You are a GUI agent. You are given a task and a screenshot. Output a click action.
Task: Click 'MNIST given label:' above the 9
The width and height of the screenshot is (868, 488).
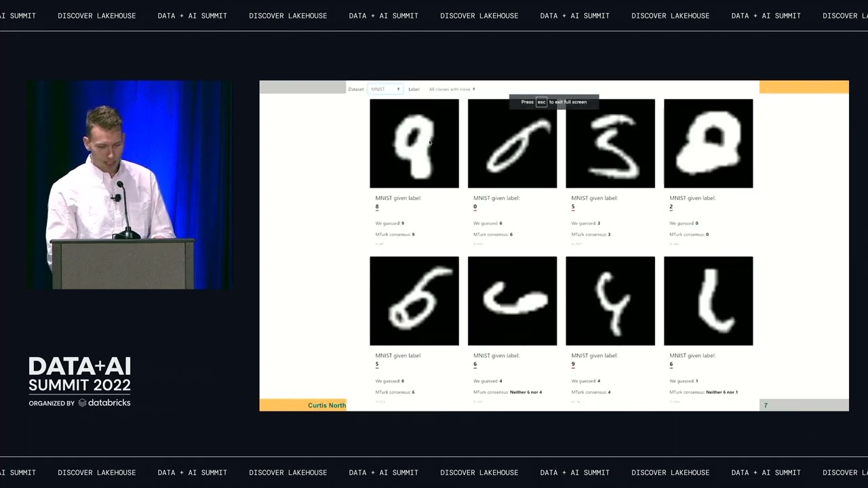[x=594, y=355]
